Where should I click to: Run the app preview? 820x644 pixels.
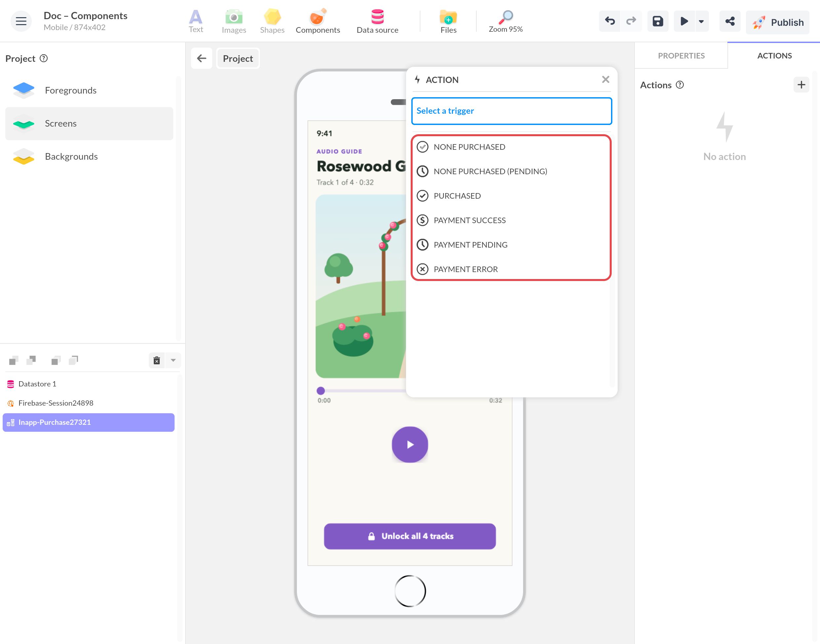click(684, 21)
